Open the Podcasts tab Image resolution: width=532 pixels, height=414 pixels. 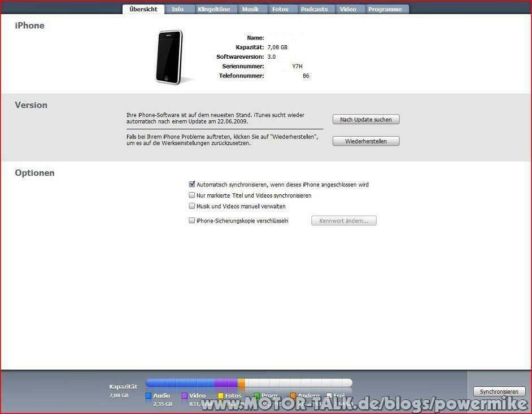tap(314, 9)
